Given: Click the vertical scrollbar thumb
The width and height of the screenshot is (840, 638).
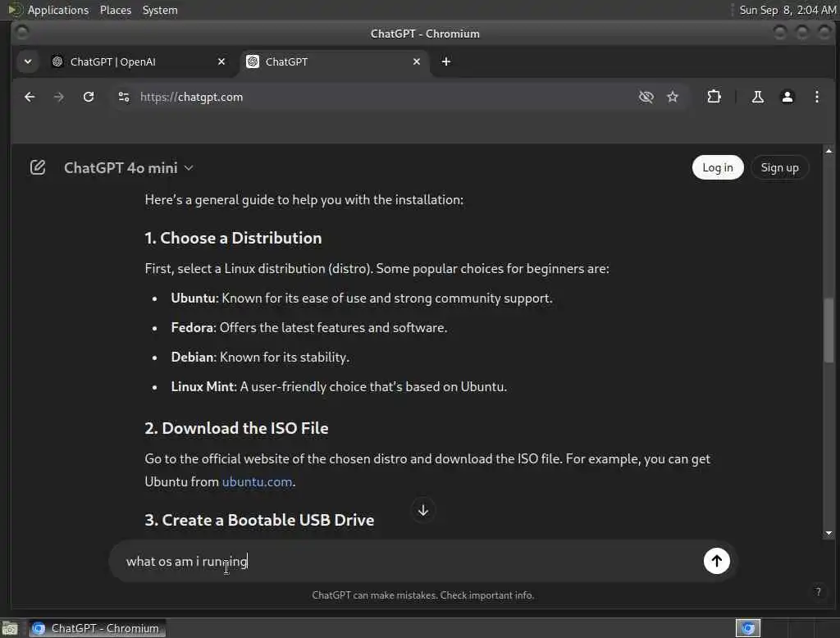Looking at the screenshot, I should pos(829,330).
